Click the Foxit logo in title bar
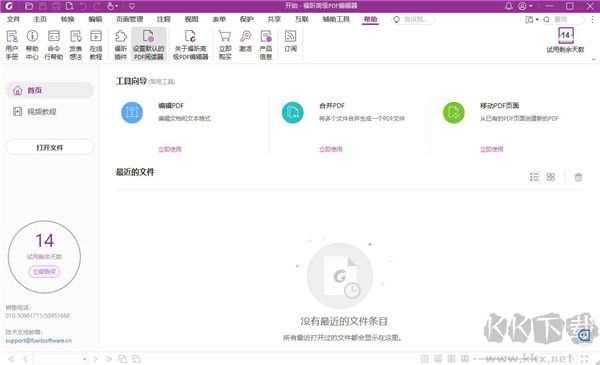This screenshot has width=600, height=365. 9,6
